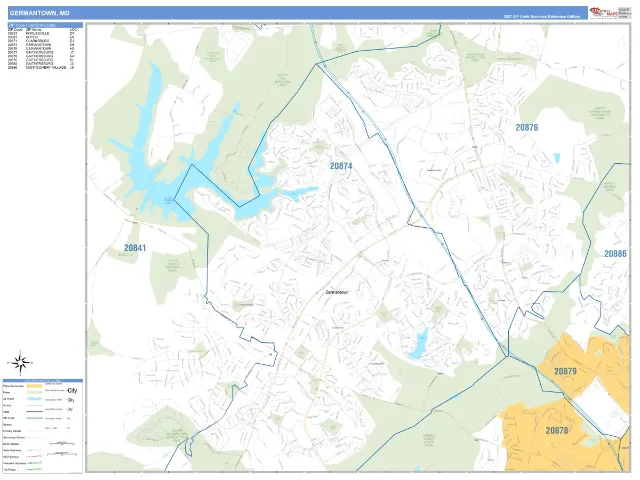The image size is (640, 480).
Task: Click the publisher logo in the title bar
Action: pyautogui.click(x=603, y=13)
